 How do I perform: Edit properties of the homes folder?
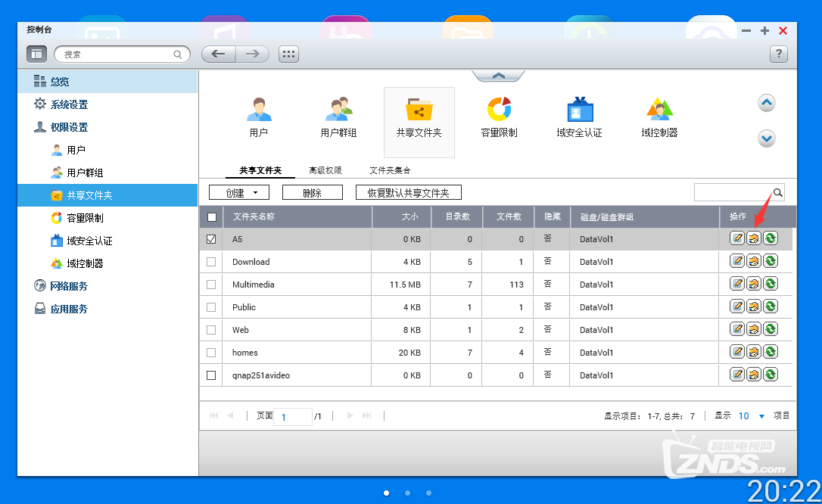737,352
